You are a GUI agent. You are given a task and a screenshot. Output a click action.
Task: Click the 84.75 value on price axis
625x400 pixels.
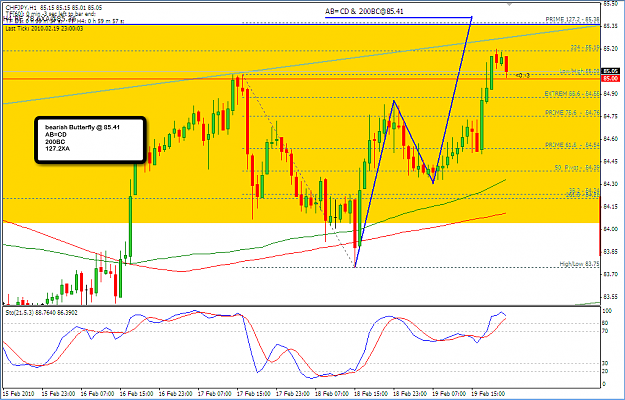tap(610, 116)
